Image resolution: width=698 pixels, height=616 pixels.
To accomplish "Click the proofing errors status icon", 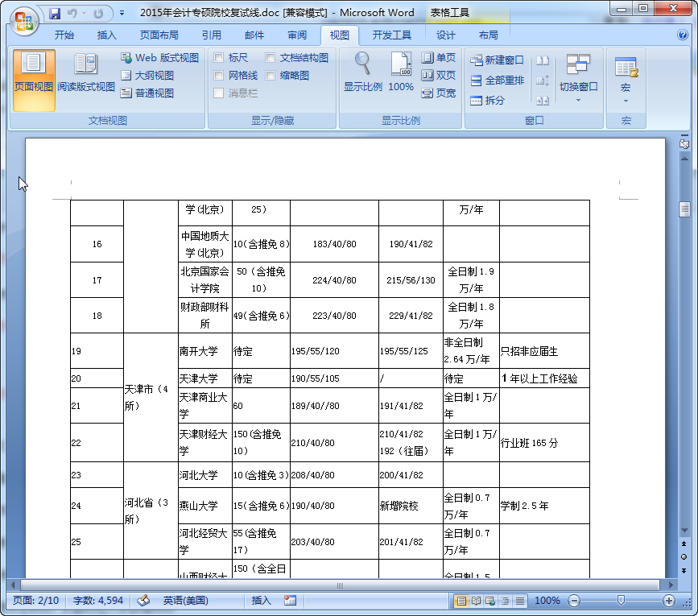I will (x=143, y=601).
